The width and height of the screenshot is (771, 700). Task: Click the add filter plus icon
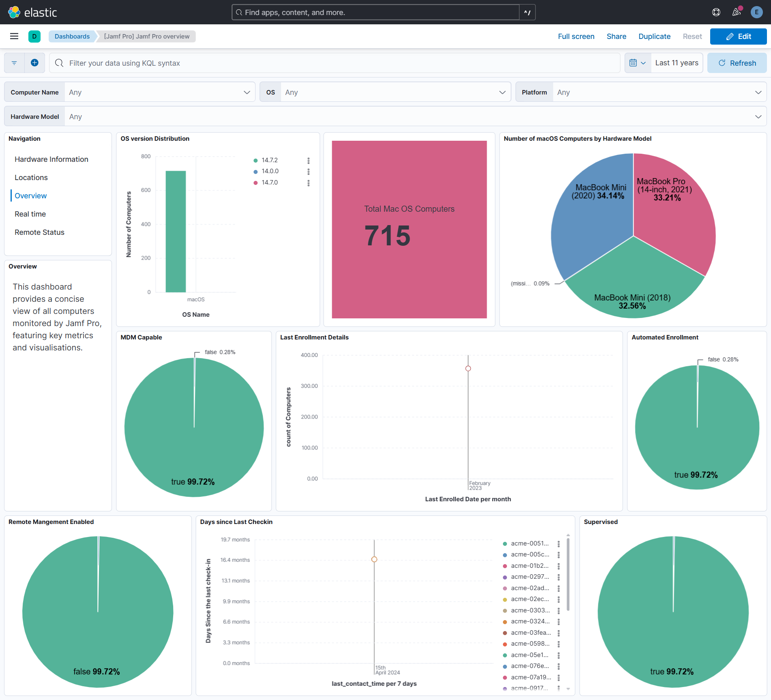(x=35, y=63)
